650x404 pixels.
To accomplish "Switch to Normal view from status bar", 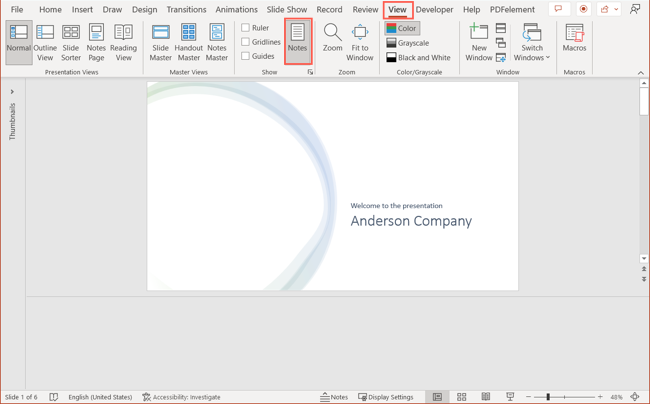I will [x=437, y=397].
